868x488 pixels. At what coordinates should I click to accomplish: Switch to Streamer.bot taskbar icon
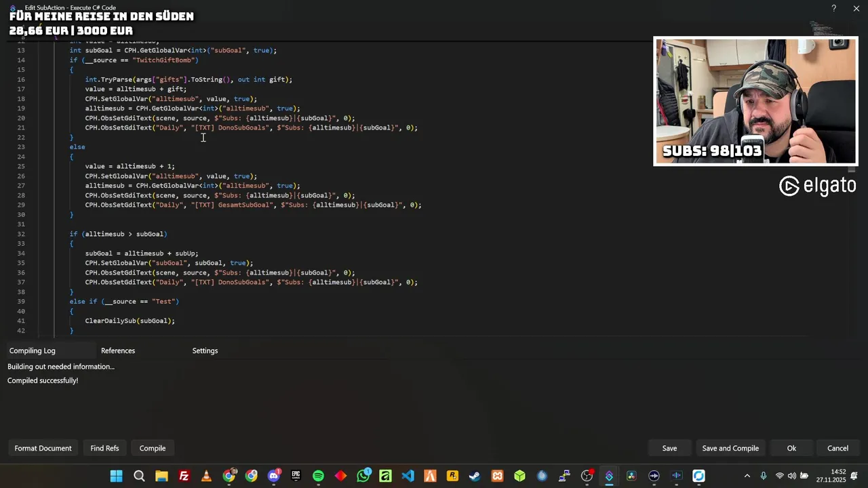click(x=609, y=476)
